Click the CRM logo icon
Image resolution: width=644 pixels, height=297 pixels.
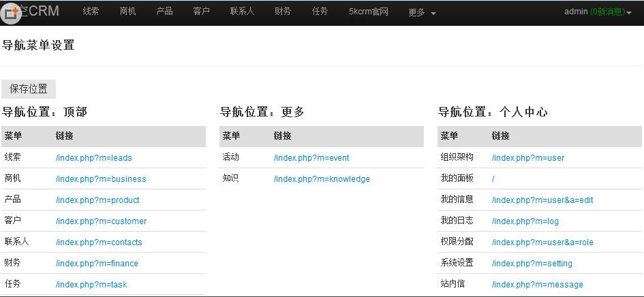(x=12, y=12)
